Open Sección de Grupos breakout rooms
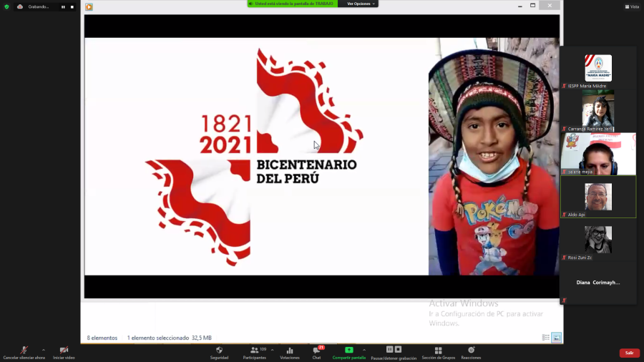Image resolution: width=644 pixels, height=362 pixels. 438,351
